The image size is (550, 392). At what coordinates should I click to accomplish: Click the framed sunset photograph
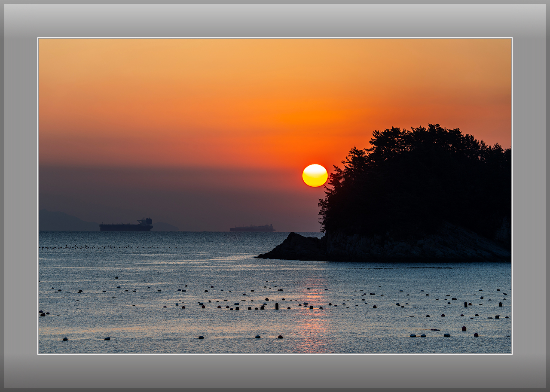coord(275,196)
